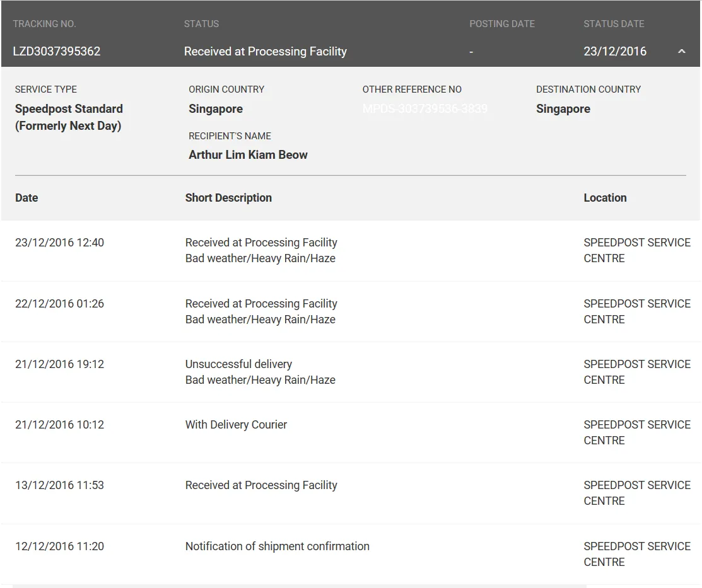Click the Date column header

26,198
